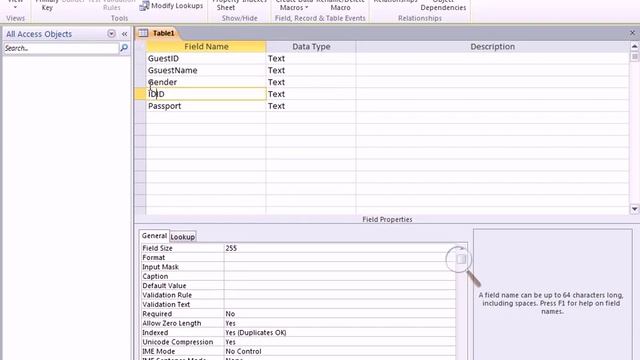
Task: Collapse the navigation pane with double chevron
Action: point(124,34)
